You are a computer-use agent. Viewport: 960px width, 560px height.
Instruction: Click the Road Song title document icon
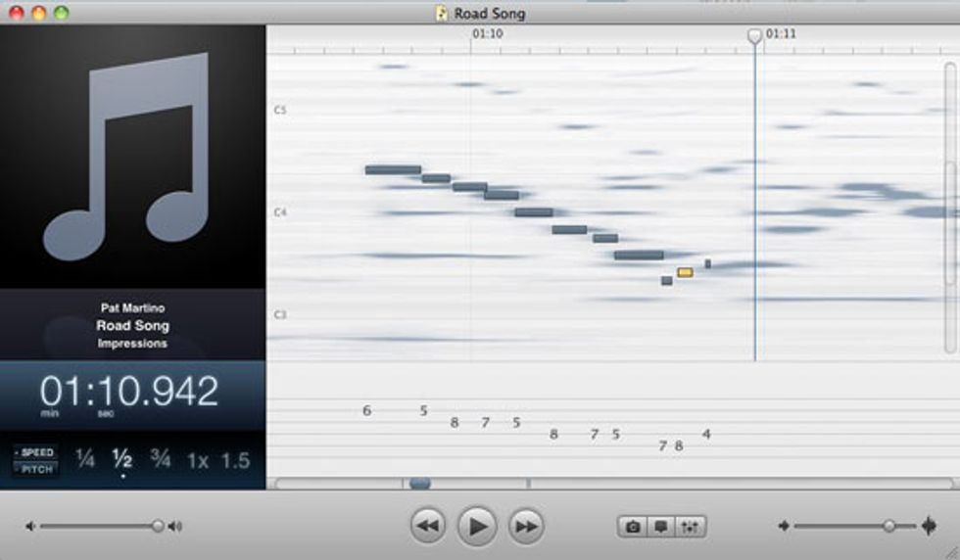441,13
